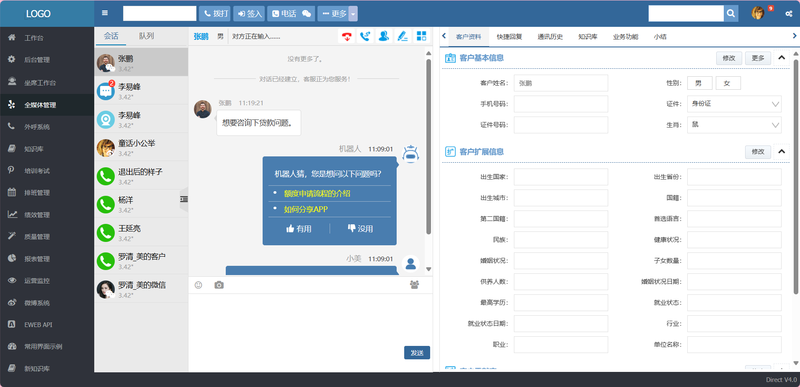Click the 电话 button
The width and height of the screenshot is (800, 387).
pyautogui.click(x=291, y=14)
